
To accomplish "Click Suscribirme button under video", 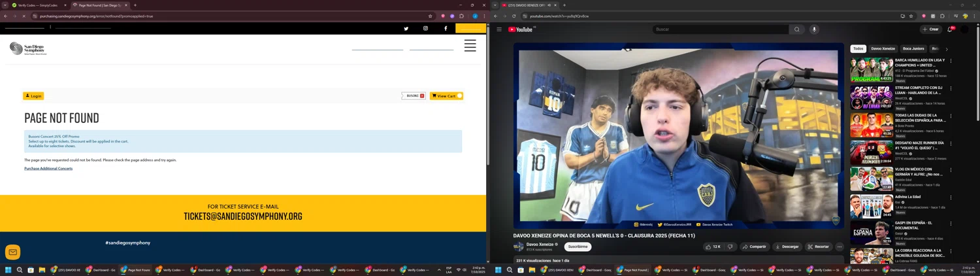I will click(x=578, y=247).
